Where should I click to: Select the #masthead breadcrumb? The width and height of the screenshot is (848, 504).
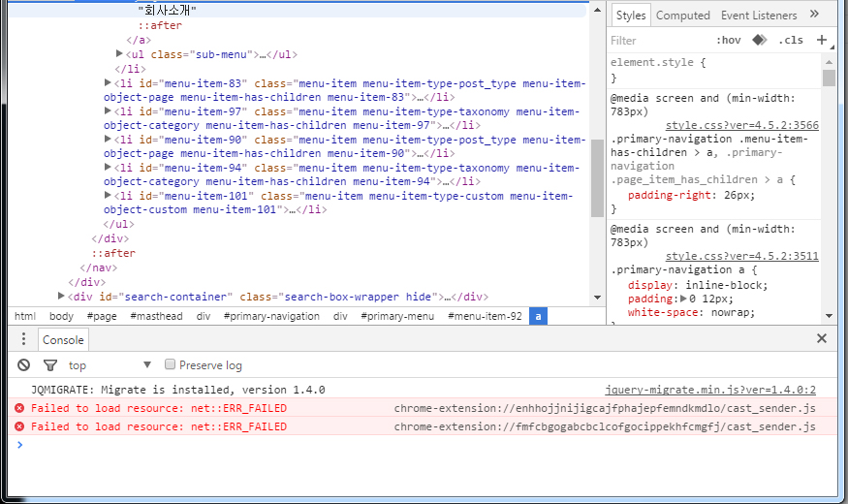point(156,316)
